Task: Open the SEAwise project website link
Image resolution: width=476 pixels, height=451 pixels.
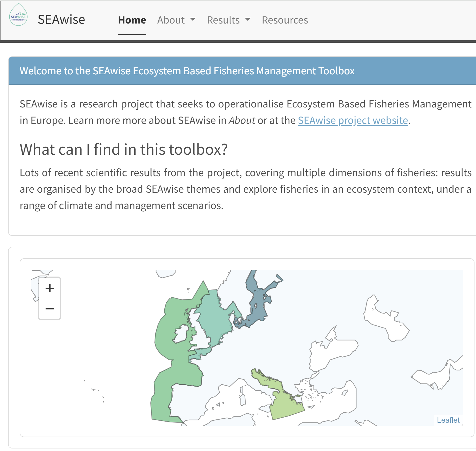Action: click(353, 120)
